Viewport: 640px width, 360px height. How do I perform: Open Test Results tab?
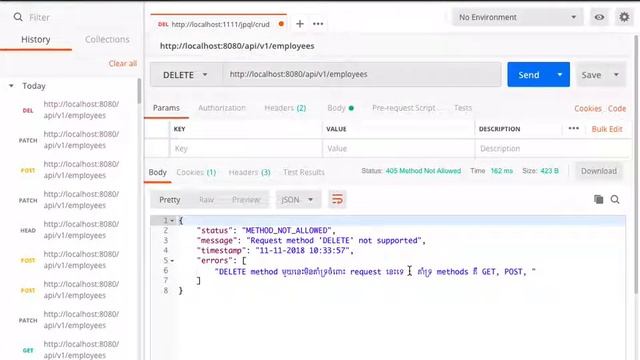pos(304,172)
